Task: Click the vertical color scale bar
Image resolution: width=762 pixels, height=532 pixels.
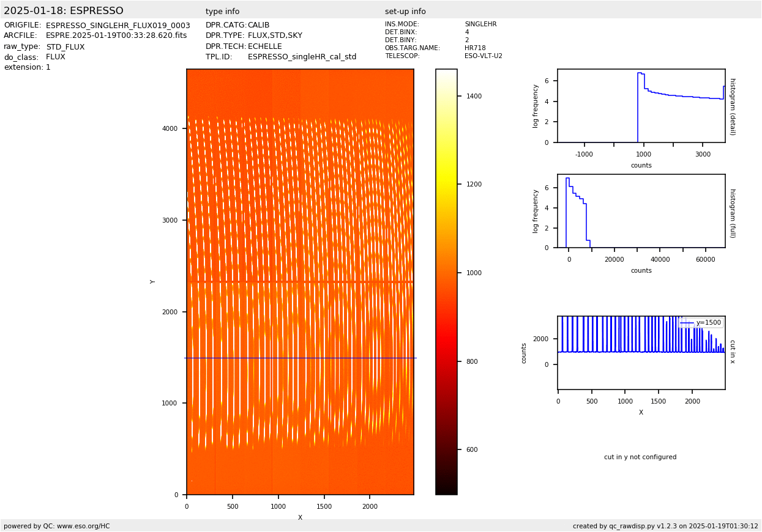Action: (446, 281)
